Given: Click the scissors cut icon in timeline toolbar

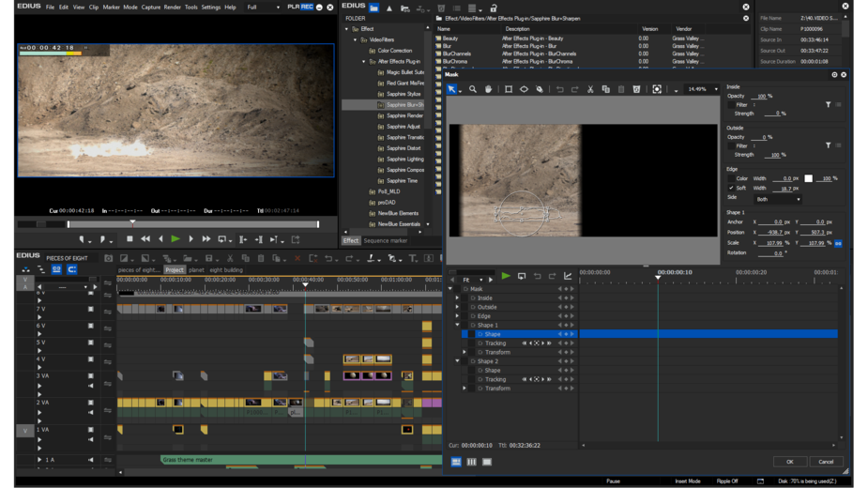Looking at the screenshot, I should tap(230, 259).
